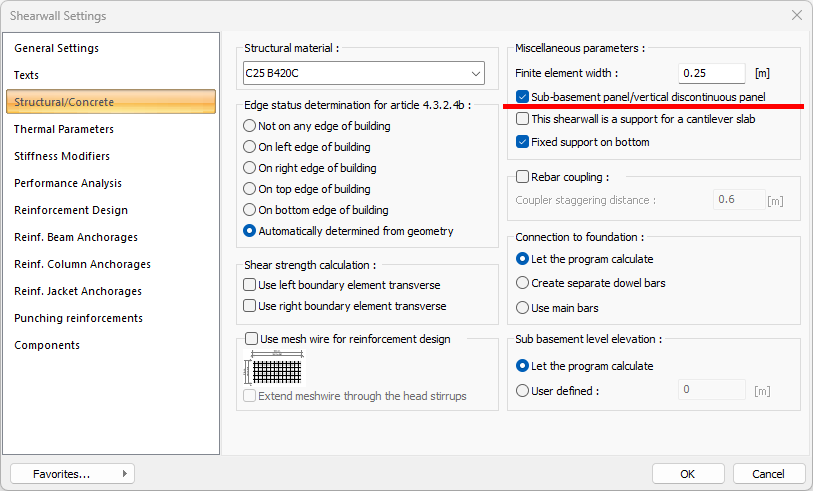Image resolution: width=813 pixels, height=491 pixels.
Task: Open the Structural material dropdown
Action: coord(475,73)
